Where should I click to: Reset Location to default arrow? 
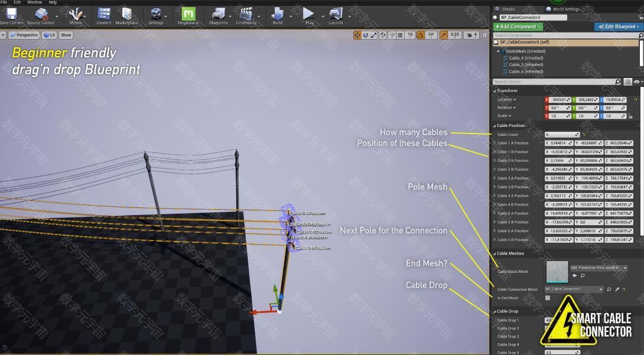[635, 100]
